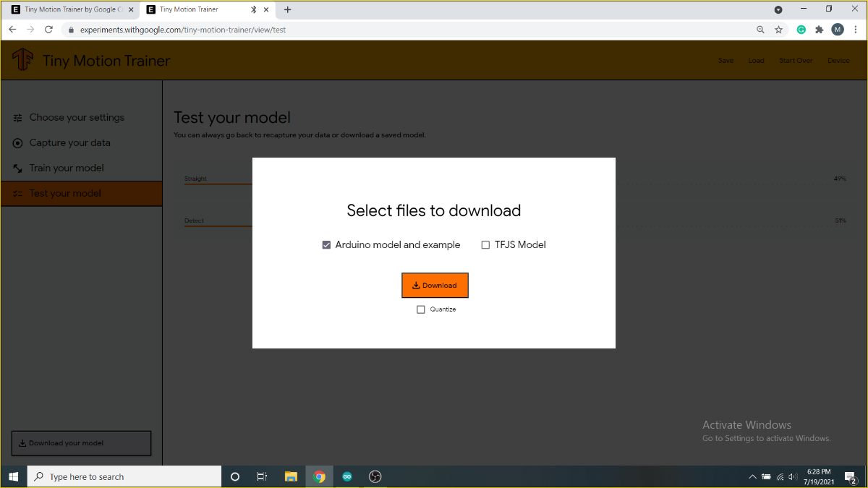Open OBS Studio from the taskbar
868x488 pixels.
[x=375, y=476]
